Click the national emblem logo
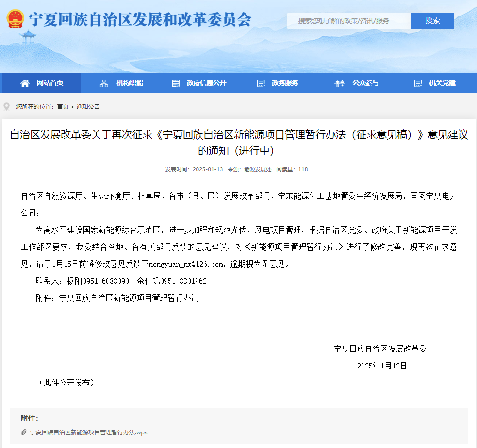Image resolution: width=477 pixels, height=448 pixels. pos(15,19)
